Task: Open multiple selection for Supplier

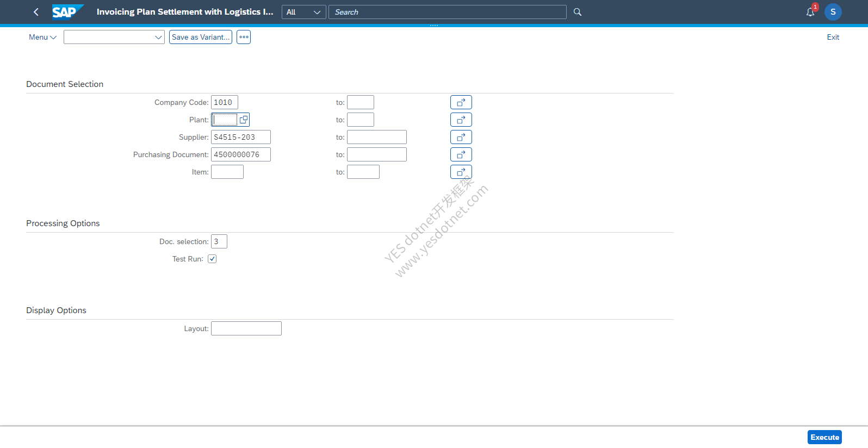Action: tap(461, 137)
